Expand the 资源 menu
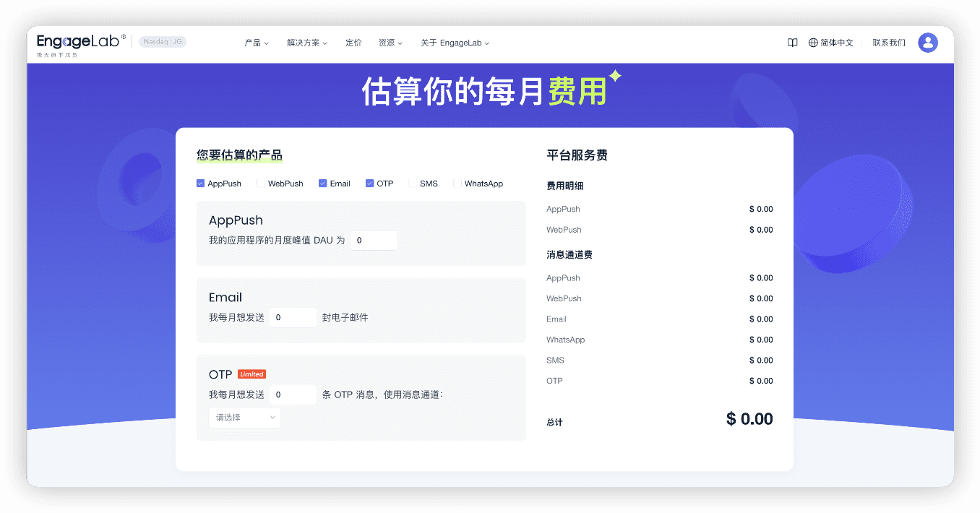The width and height of the screenshot is (980, 513). coord(390,43)
